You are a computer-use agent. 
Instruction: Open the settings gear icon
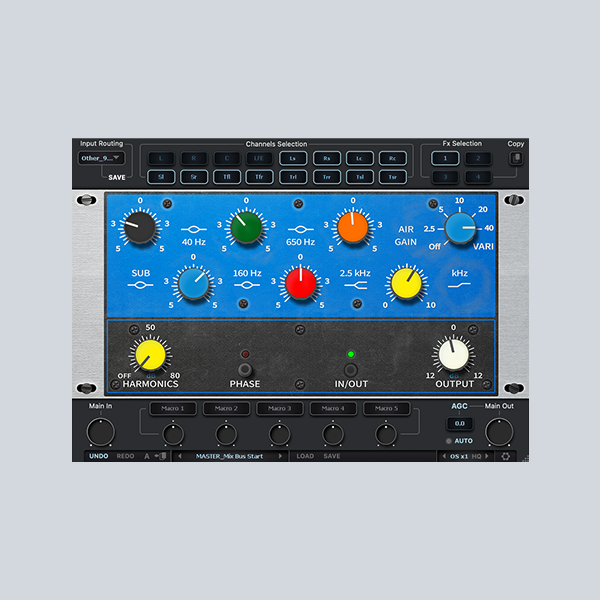(x=505, y=456)
